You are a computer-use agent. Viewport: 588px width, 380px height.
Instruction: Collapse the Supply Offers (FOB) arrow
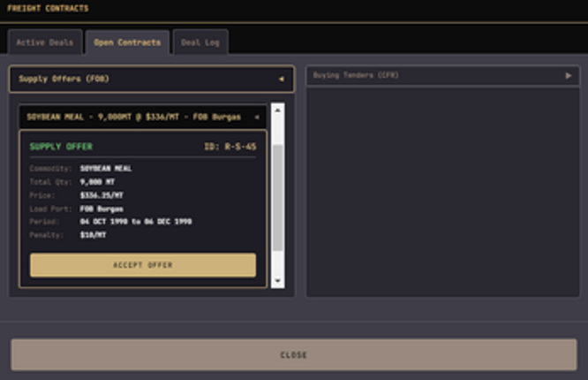tap(281, 79)
